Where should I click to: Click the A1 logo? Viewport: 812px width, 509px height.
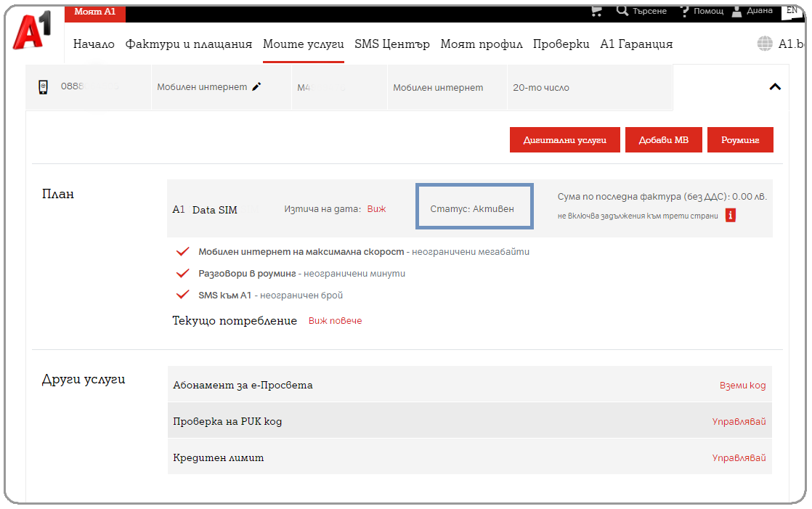pyautogui.click(x=32, y=30)
